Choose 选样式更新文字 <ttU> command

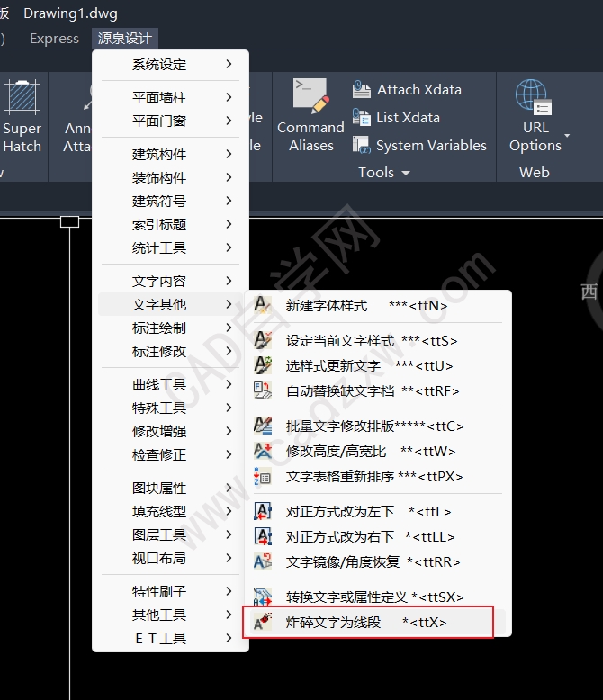point(377,365)
